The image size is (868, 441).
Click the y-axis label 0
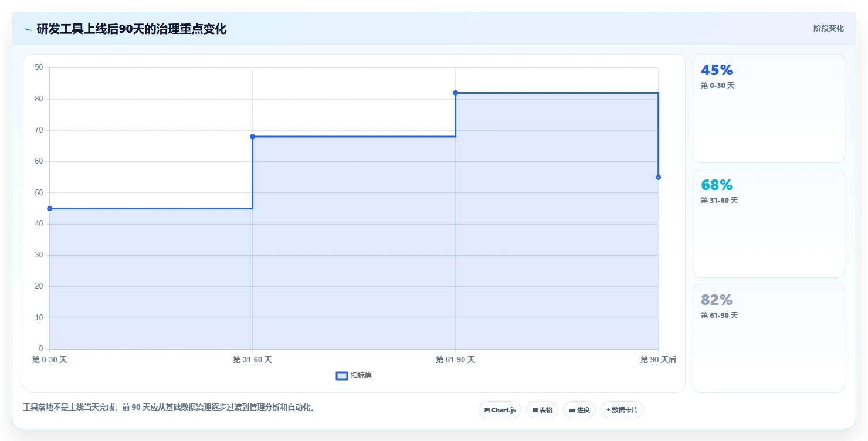(x=41, y=349)
